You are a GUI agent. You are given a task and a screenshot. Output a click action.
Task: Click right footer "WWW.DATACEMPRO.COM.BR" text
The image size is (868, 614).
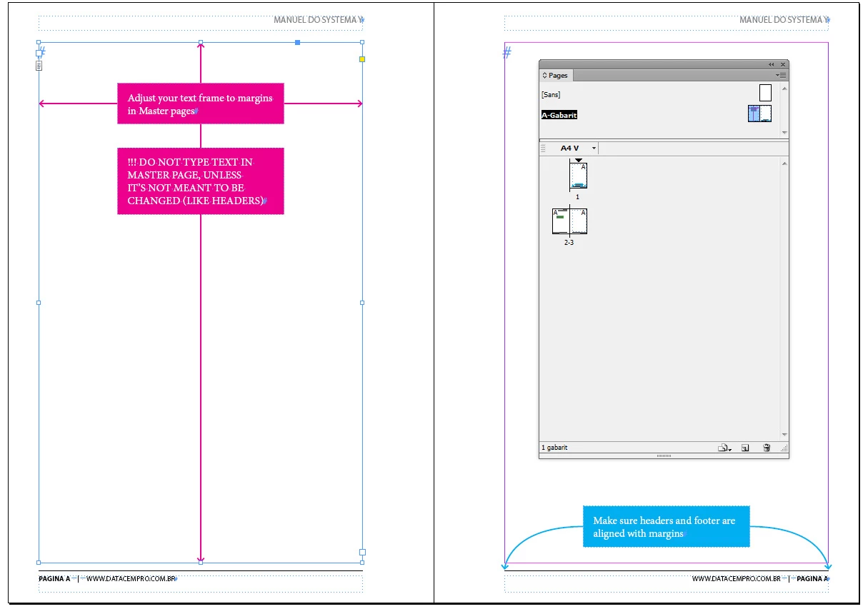(x=736, y=578)
